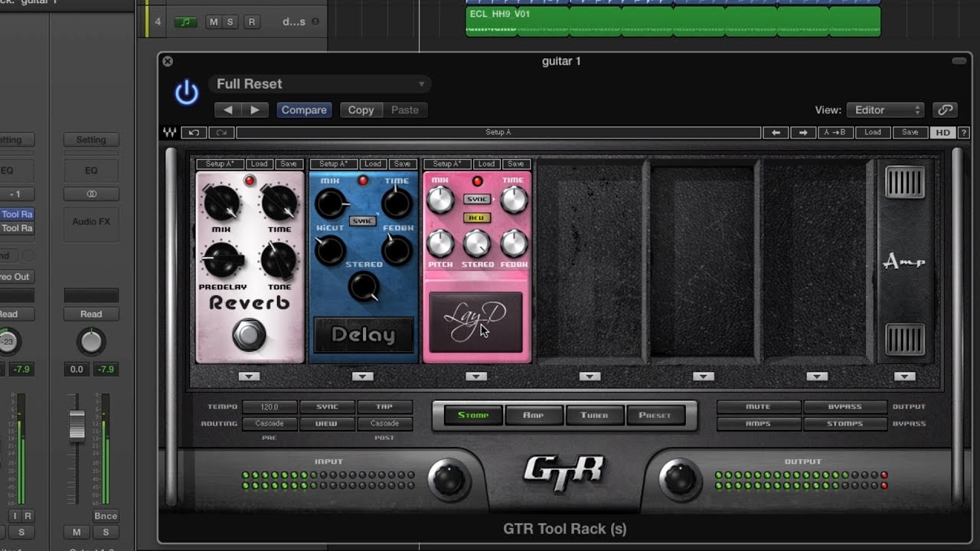Toggle the plugin power bypass button

tap(186, 93)
